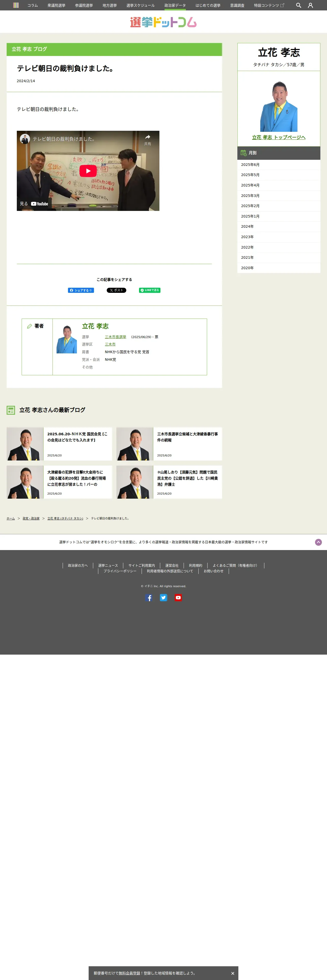Click the sidebar profile photo of 立花 孝志
This screenshot has height=980, width=327.
279,106
